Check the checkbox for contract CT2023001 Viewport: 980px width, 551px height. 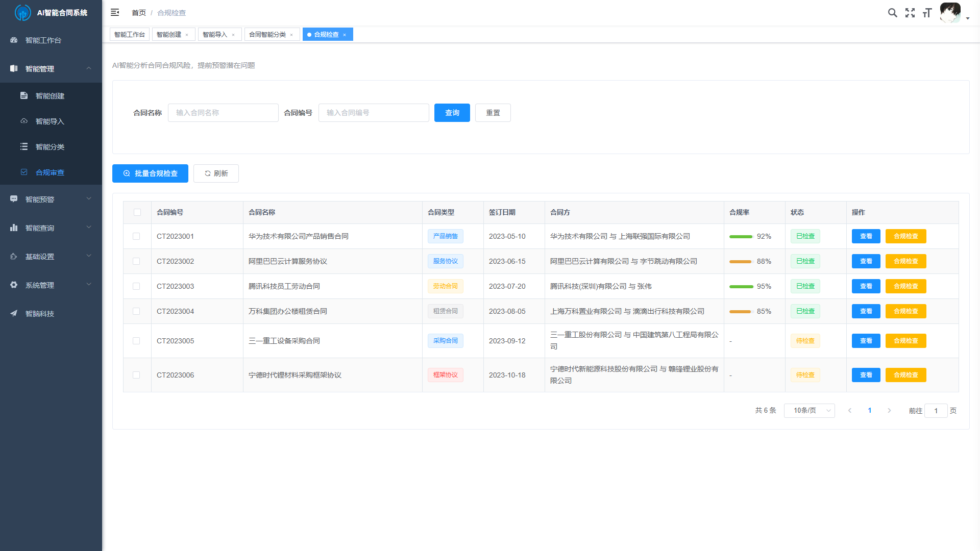point(137,236)
